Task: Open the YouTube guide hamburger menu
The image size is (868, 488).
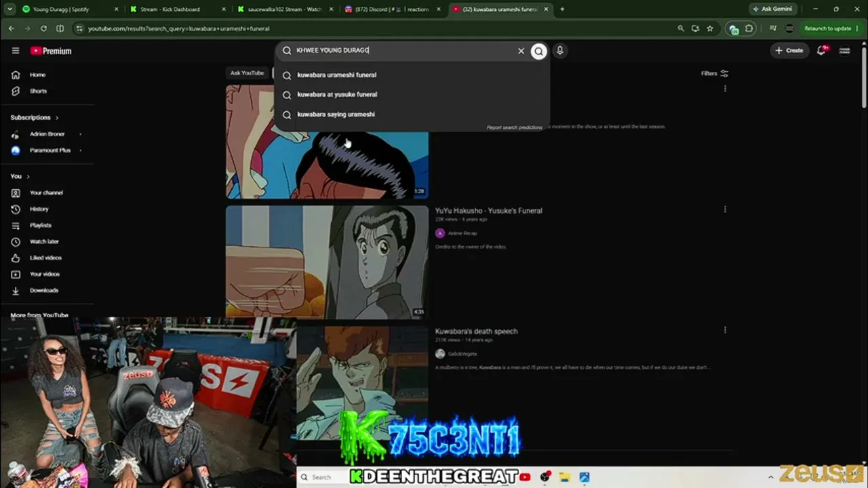Action: pyautogui.click(x=16, y=51)
